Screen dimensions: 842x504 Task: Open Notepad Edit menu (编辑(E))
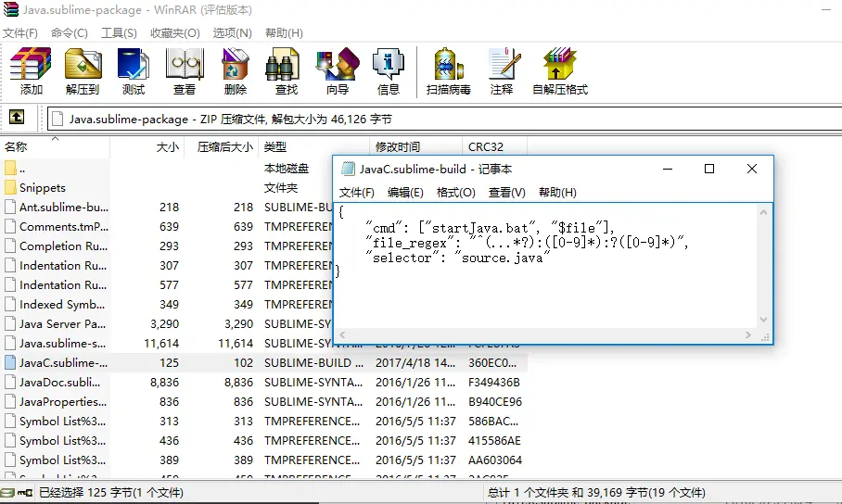pos(405,192)
